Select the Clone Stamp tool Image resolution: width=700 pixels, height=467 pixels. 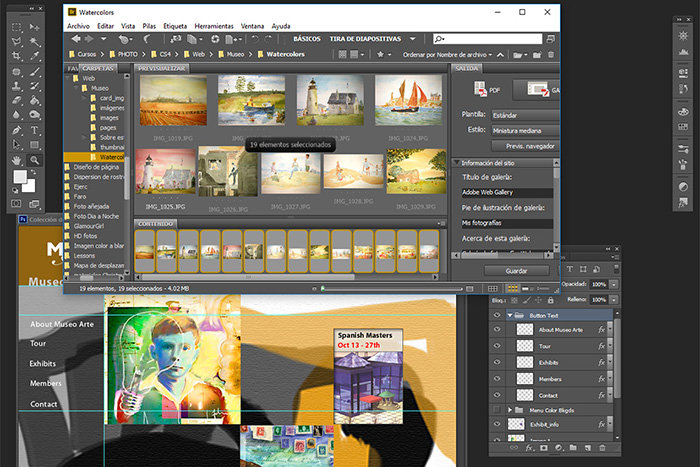[17, 86]
